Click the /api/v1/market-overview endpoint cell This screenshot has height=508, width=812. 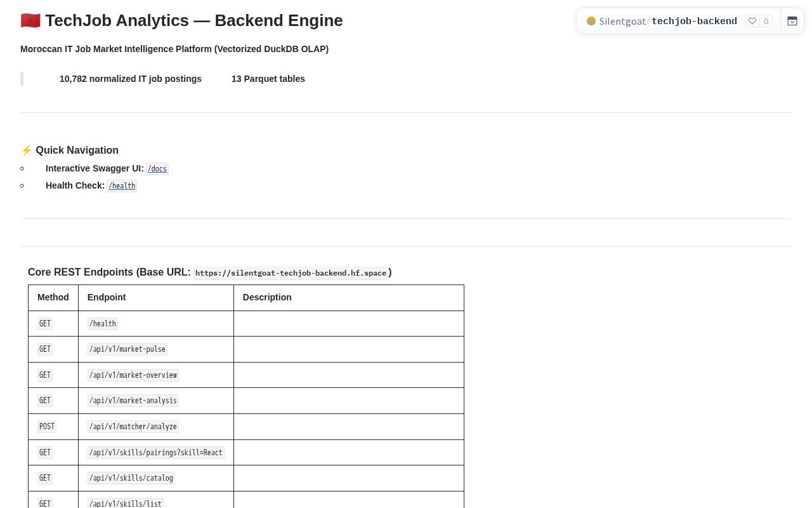[156, 375]
